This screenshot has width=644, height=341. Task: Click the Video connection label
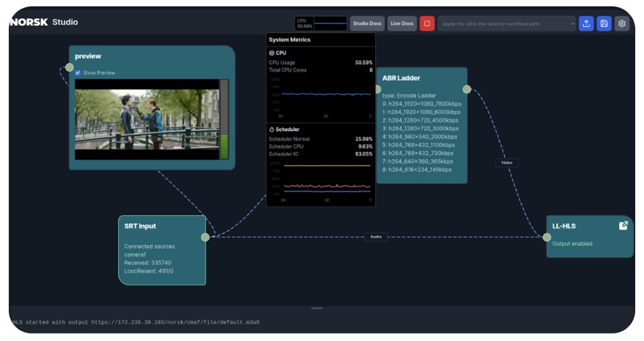click(x=507, y=162)
